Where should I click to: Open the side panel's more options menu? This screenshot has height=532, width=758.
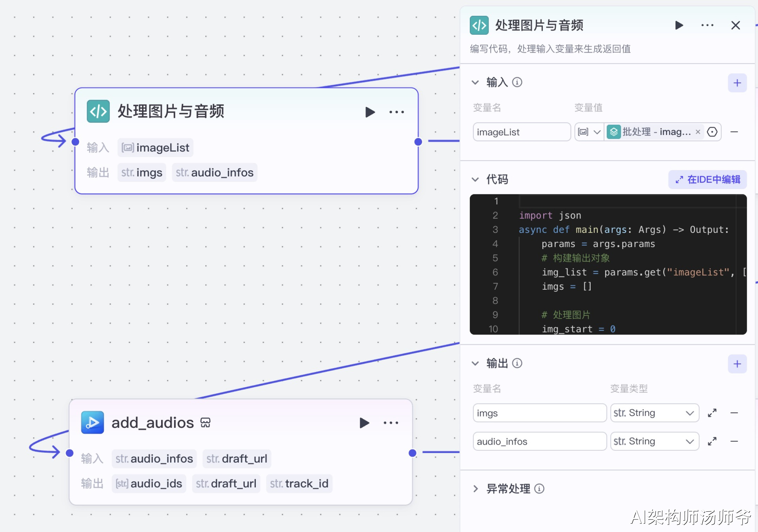click(x=707, y=25)
